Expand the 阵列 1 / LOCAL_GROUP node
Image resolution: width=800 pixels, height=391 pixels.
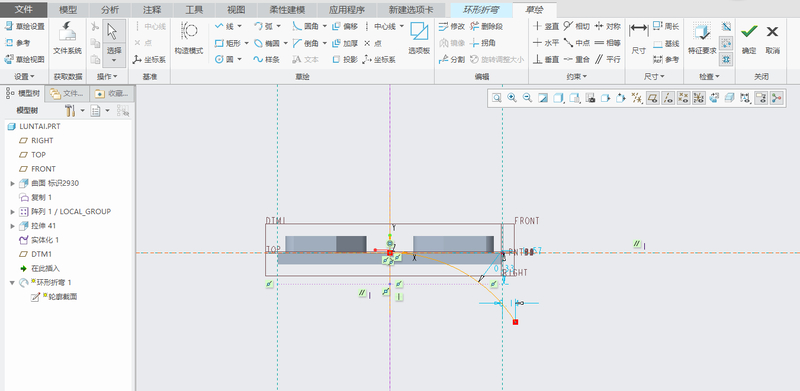(x=13, y=211)
